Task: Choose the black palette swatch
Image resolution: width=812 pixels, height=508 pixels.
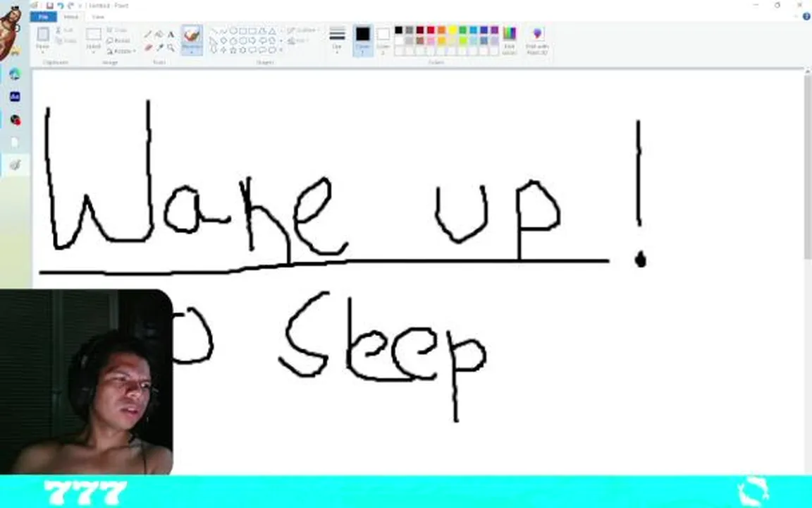Action: [399, 30]
